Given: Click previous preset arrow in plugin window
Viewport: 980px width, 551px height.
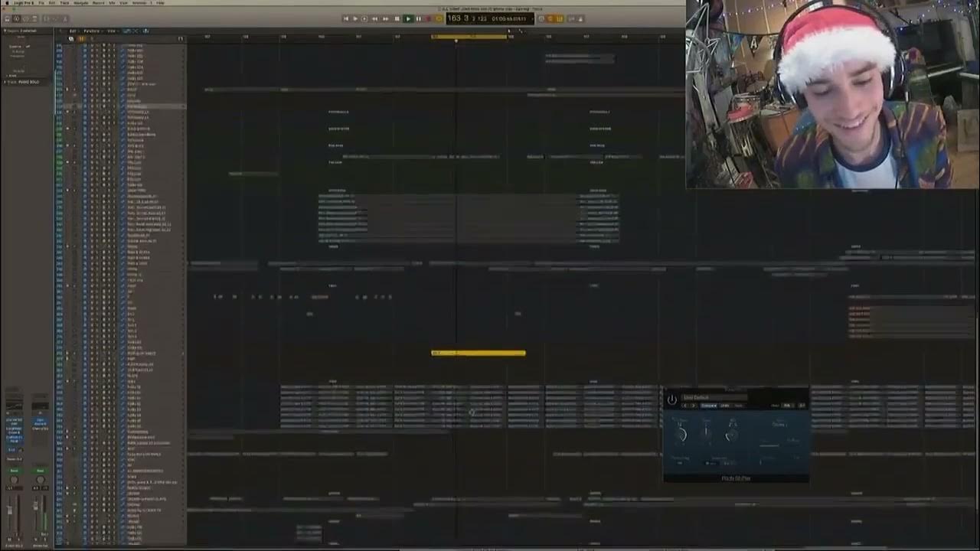Looking at the screenshot, I should click(x=684, y=406).
